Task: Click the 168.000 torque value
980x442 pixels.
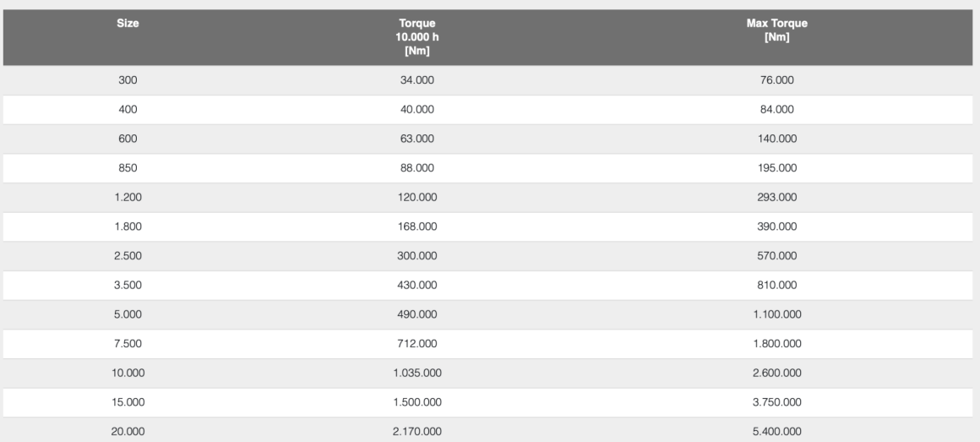Action: (420, 226)
